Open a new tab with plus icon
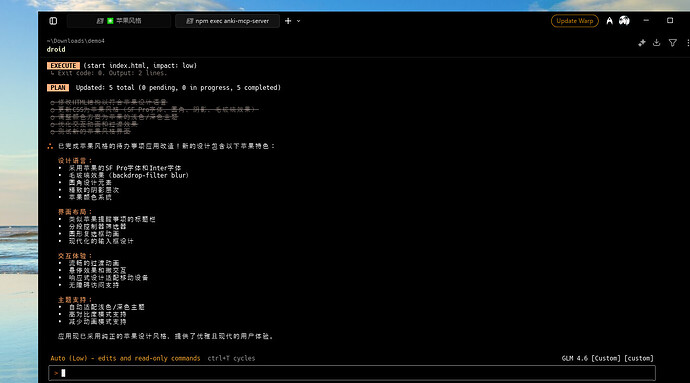The height and width of the screenshot is (383, 690). point(288,21)
